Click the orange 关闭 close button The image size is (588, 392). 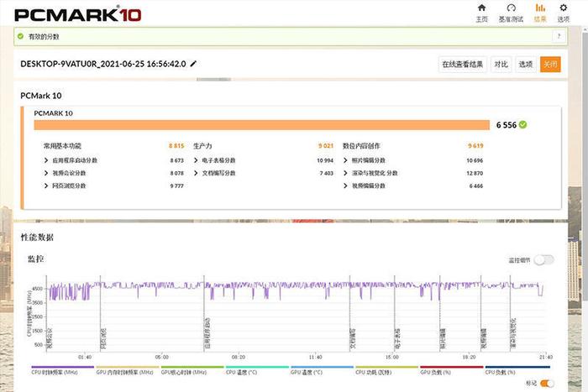pos(550,65)
